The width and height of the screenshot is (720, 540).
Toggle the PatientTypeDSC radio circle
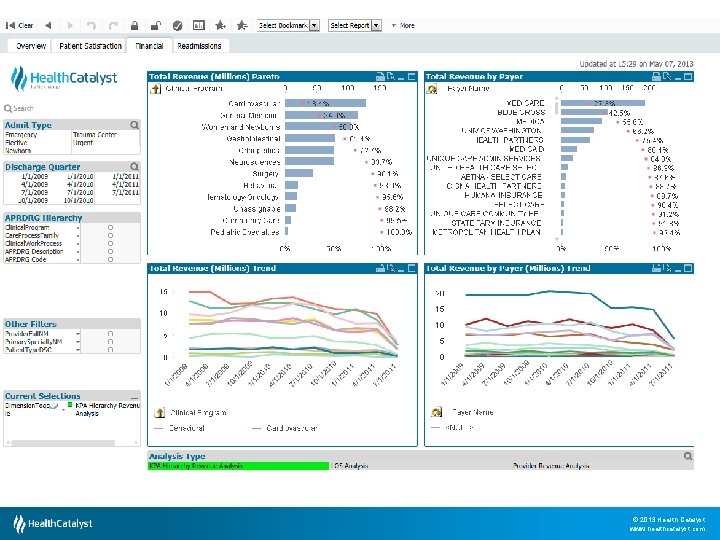point(110,349)
